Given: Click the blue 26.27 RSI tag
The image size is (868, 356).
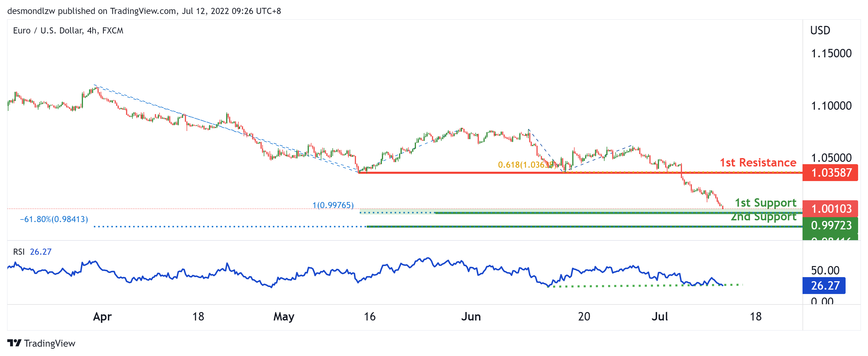Looking at the screenshot, I should (x=824, y=285).
